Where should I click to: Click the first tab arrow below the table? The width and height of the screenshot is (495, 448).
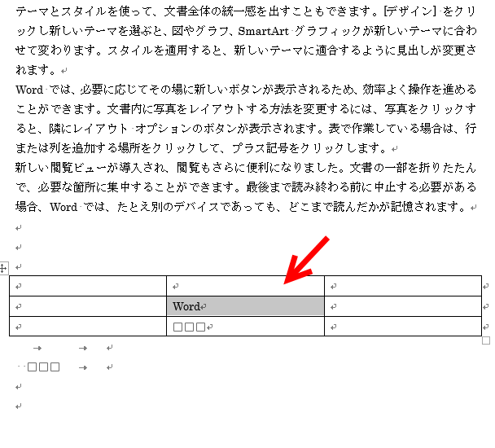[x=37, y=348]
